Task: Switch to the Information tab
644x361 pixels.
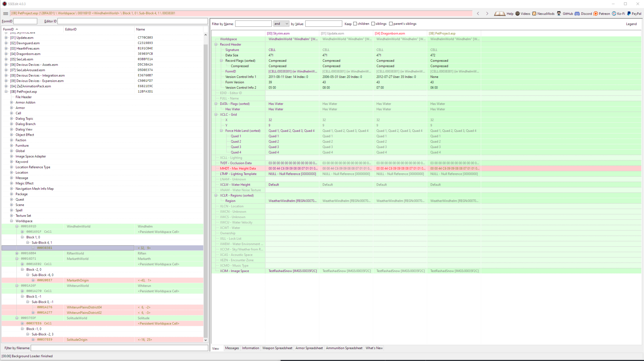Action: coord(251,348)
